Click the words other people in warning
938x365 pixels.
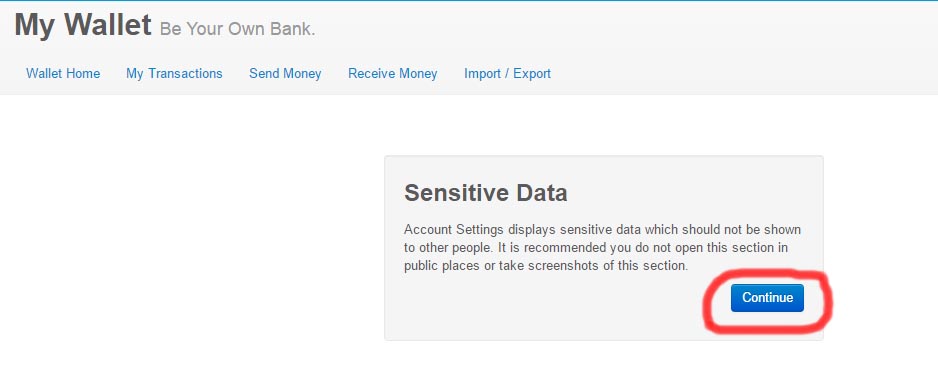[x=453, y=248]
